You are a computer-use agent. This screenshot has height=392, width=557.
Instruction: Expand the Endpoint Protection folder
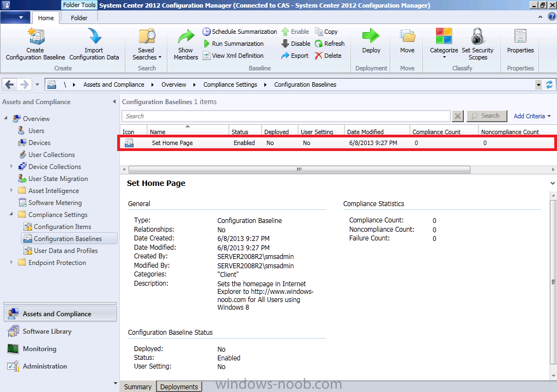11,262
